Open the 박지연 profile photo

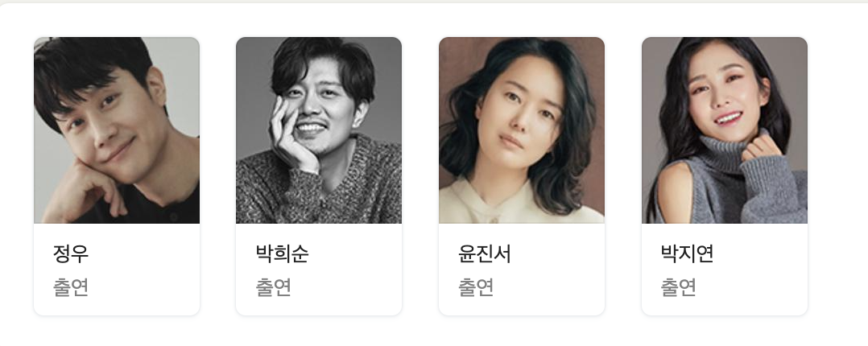[x=724, y=130]
